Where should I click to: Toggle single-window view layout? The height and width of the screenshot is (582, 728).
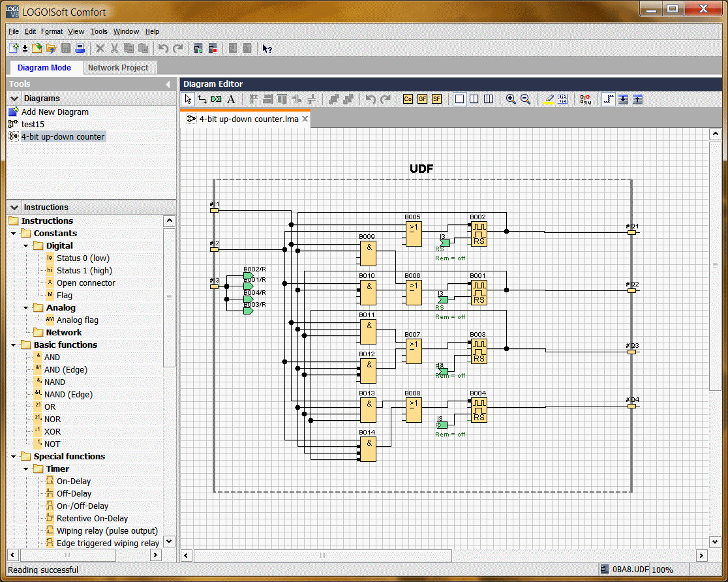(x=459, y=99)
